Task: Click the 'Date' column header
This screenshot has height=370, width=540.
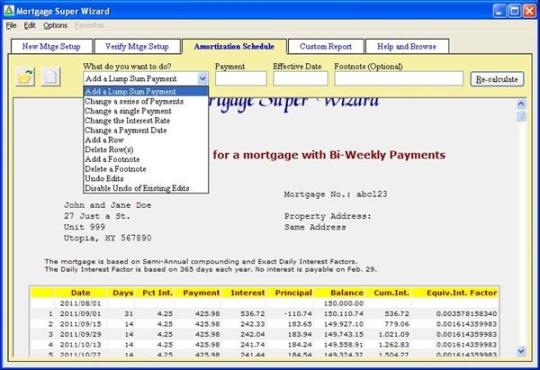Action: 81,292
